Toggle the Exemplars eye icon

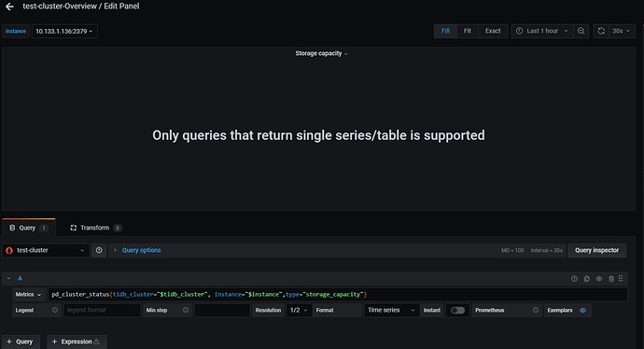pos(582,311)
